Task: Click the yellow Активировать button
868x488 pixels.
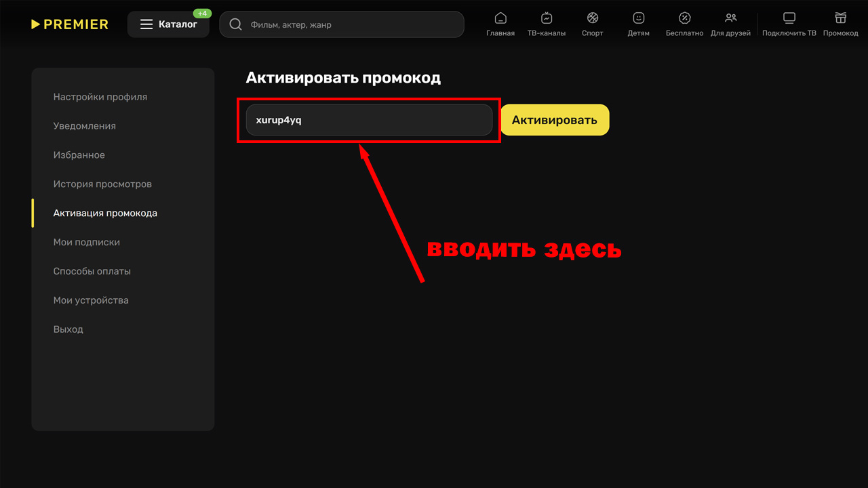Action: point(555,120)
